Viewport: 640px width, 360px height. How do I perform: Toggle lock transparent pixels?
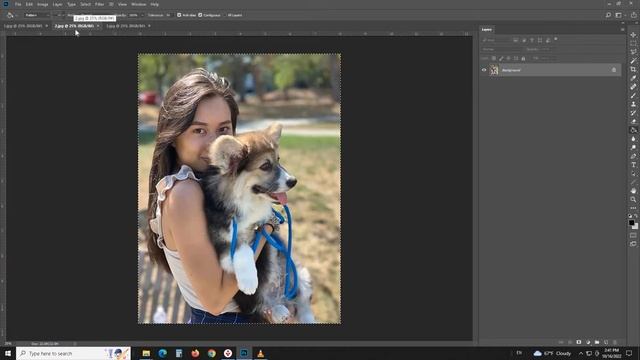[x=493, y=58]
